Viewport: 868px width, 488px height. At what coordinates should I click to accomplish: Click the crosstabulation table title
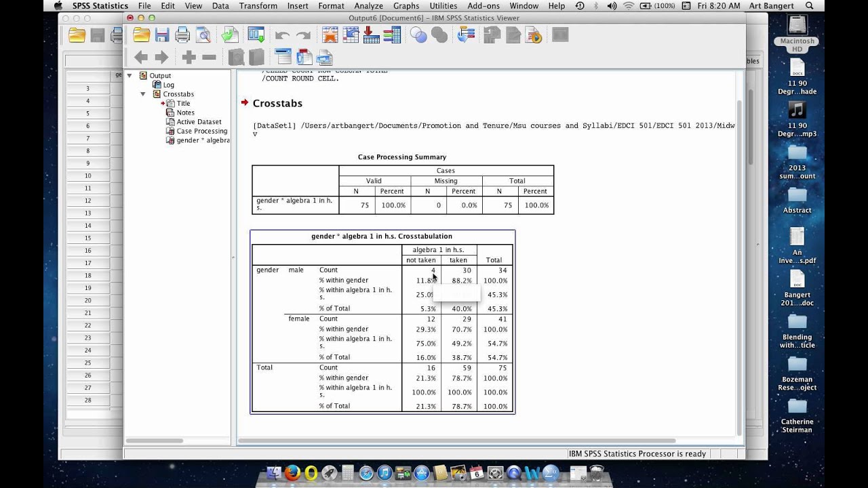coord(382,237)
